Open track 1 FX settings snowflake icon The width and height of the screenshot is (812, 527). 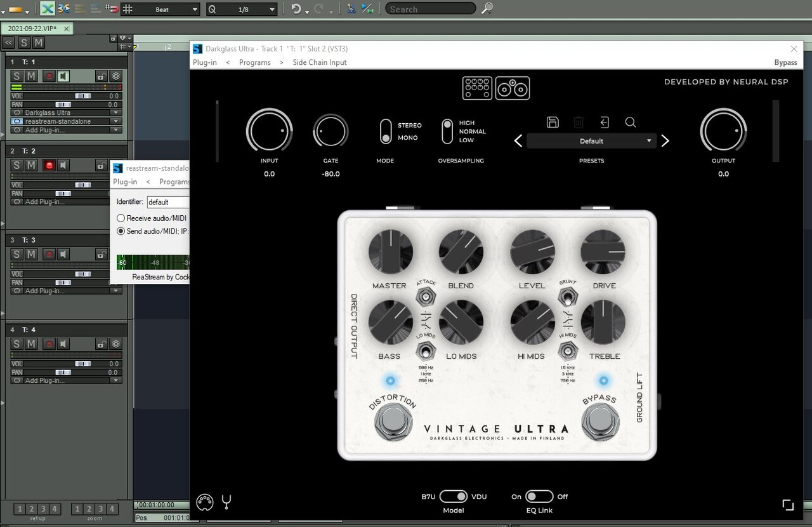[116, 76]
